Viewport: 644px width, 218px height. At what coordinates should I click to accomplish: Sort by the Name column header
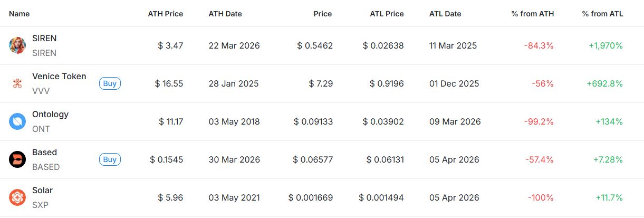click(20, 14)
